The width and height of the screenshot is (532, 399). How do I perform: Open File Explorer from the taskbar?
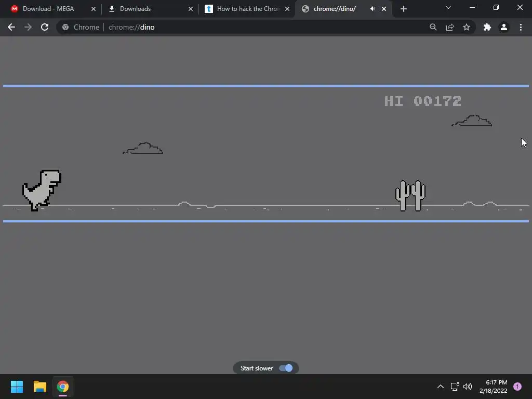[x=39, y=387]
